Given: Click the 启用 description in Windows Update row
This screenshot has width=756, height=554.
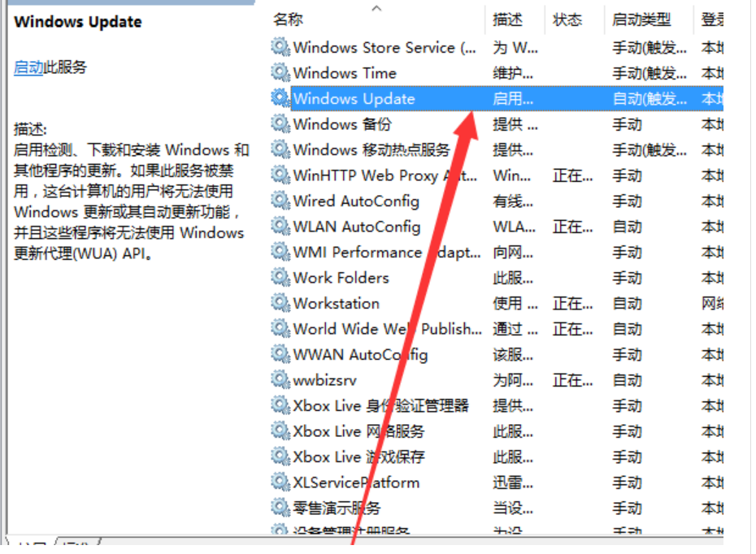Looking at the screenshot, I should [512, 99].
